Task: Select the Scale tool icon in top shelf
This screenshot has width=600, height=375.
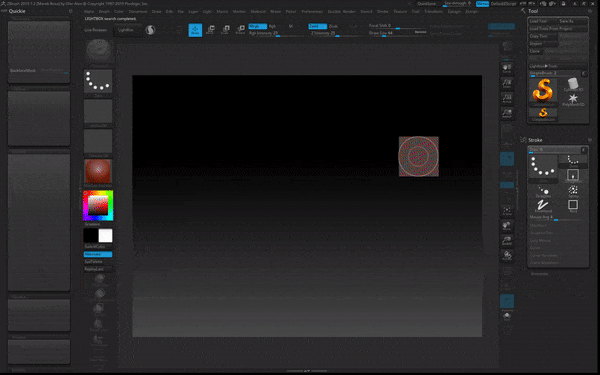Action: tap(225, 30)
